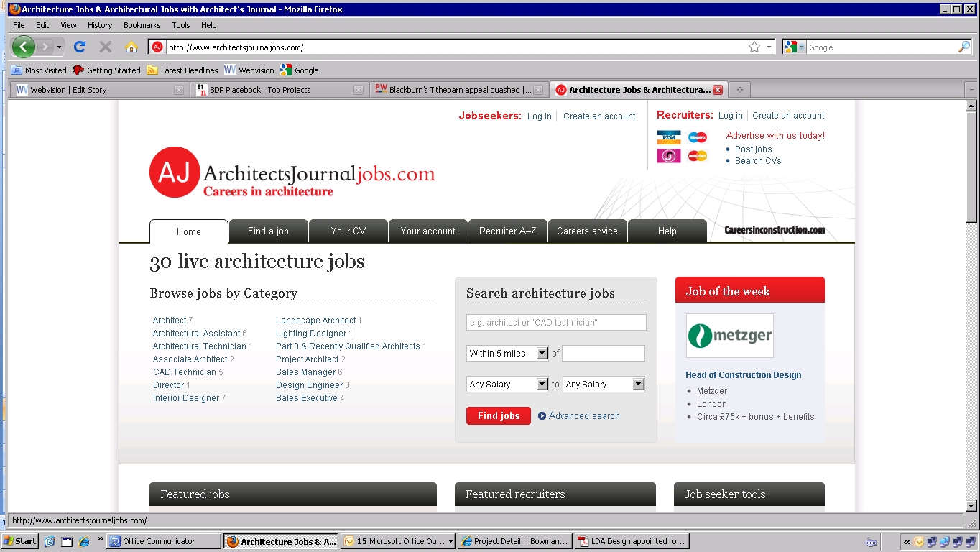Viewport: 980px width, 552px height.
Task: Open the Post jobs link
Action: coord(753,149)
